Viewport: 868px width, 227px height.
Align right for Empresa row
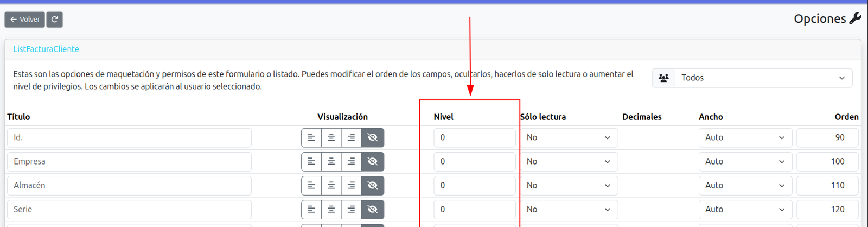[352, 161]
